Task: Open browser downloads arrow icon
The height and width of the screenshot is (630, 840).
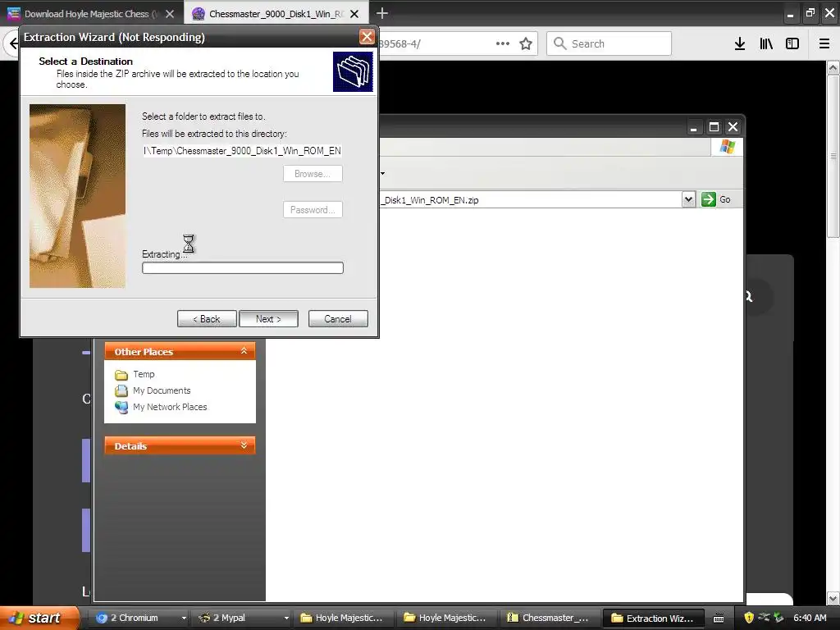Action: [x=739, y=43]
